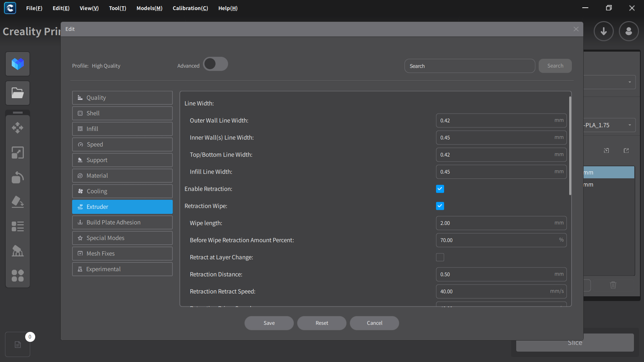Image resolution: width=644 pixels, height=362 pixels.
Task: Open the Tool(T) menu
Action: pyautogui.click(x=118, y=8)
